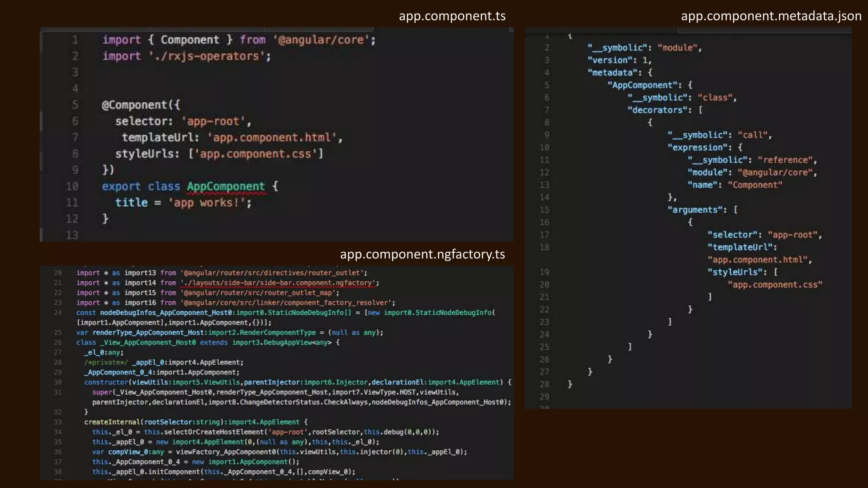This screenshot has width=868, height=488.
Task: Click the "decorators" key in the JSON
Action: (657, 110)
